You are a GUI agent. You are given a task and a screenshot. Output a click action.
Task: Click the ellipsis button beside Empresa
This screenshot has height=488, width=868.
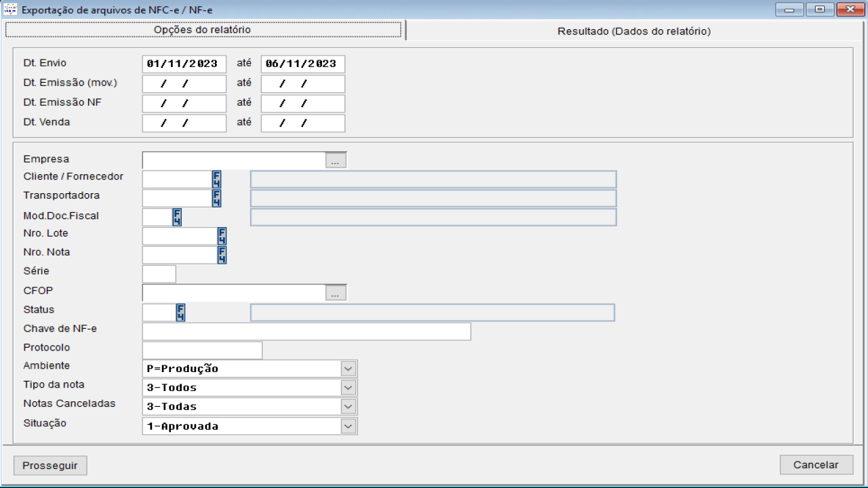336,161
